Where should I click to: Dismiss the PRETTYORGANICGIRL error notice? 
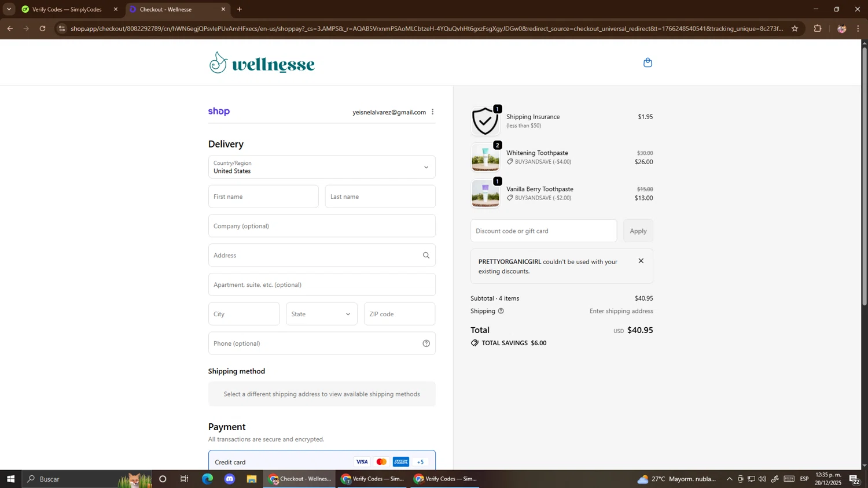pyautogui.click(x=641, y=261)
